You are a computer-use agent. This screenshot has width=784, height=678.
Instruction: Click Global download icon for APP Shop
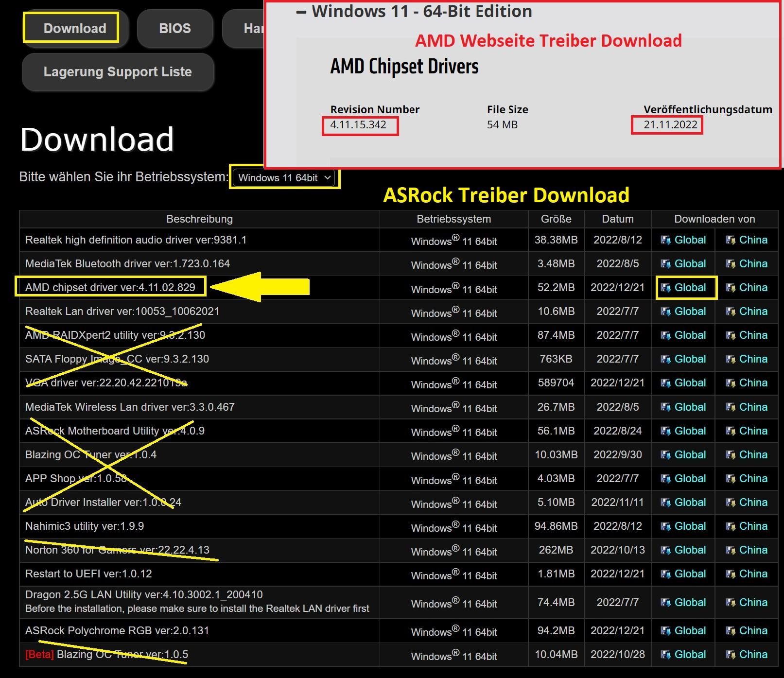tap(665, 479)
